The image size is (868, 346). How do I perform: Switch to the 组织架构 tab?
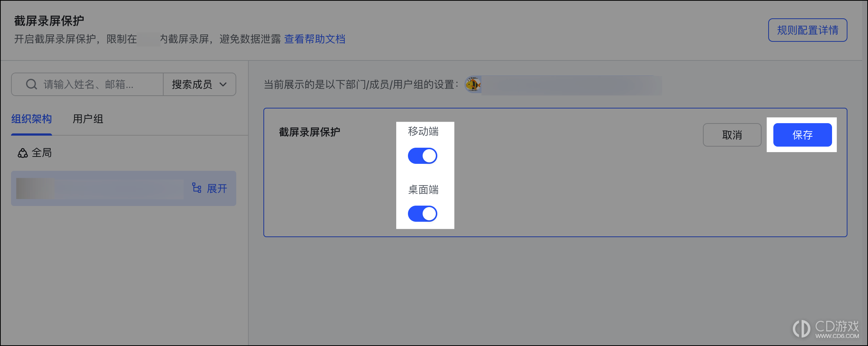coord(32,119)
